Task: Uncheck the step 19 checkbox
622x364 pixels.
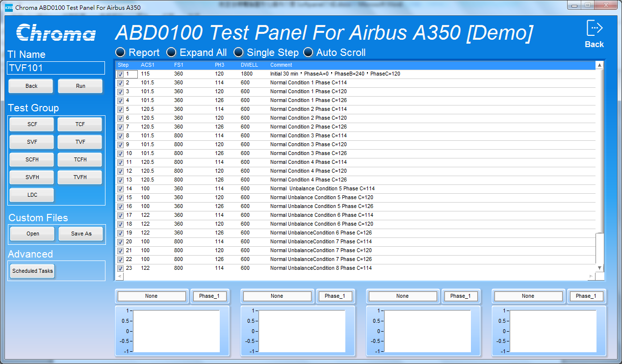Action: click(120, 233)
